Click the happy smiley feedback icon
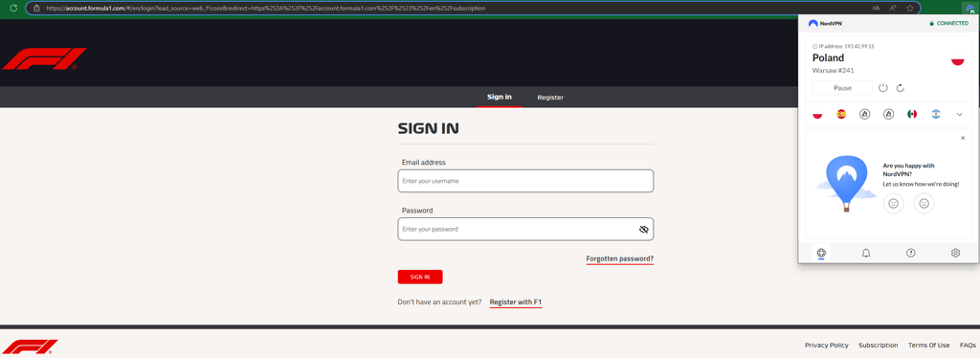Viewport: 980px width, 358px height. coord(893,203)
